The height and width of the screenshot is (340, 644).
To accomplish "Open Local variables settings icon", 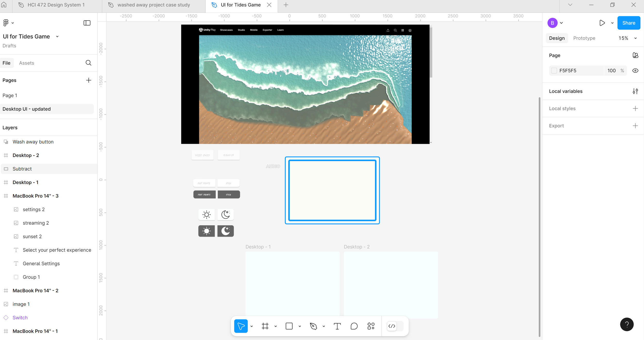I will pyautogui.click(x=635, y=91).
